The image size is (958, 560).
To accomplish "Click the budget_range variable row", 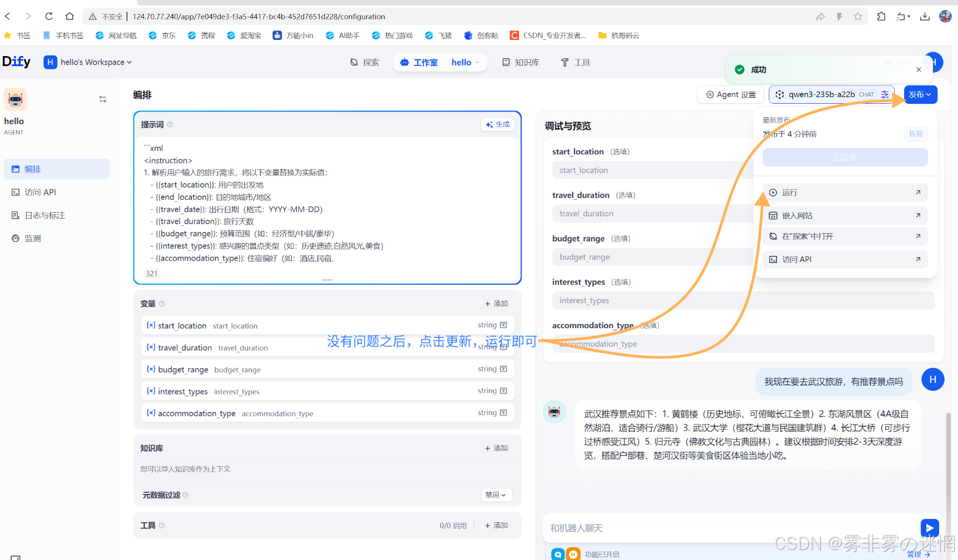I will 327,369.
